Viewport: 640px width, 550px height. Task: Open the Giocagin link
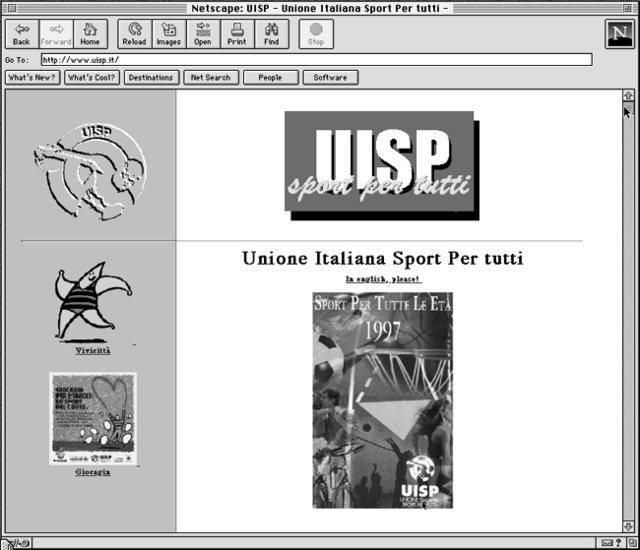tap(93, 472)
